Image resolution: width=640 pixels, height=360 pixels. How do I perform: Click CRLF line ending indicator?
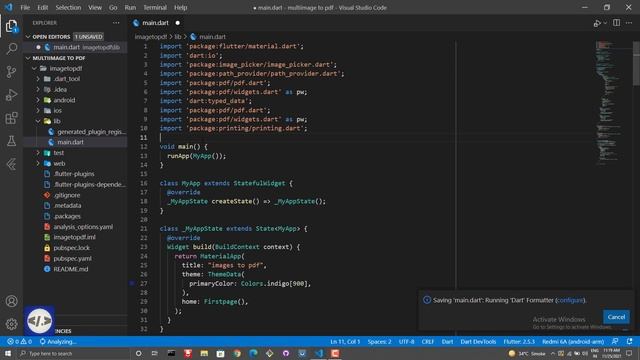(428, 342)
